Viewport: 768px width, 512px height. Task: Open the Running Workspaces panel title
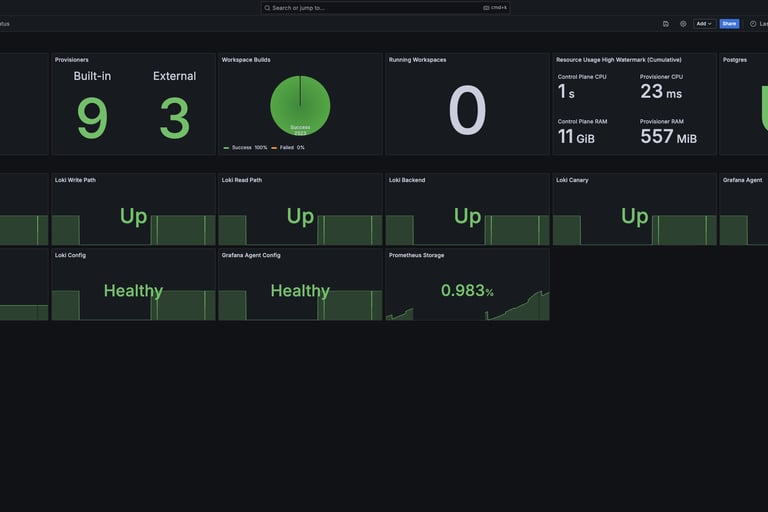coord(417,60)
